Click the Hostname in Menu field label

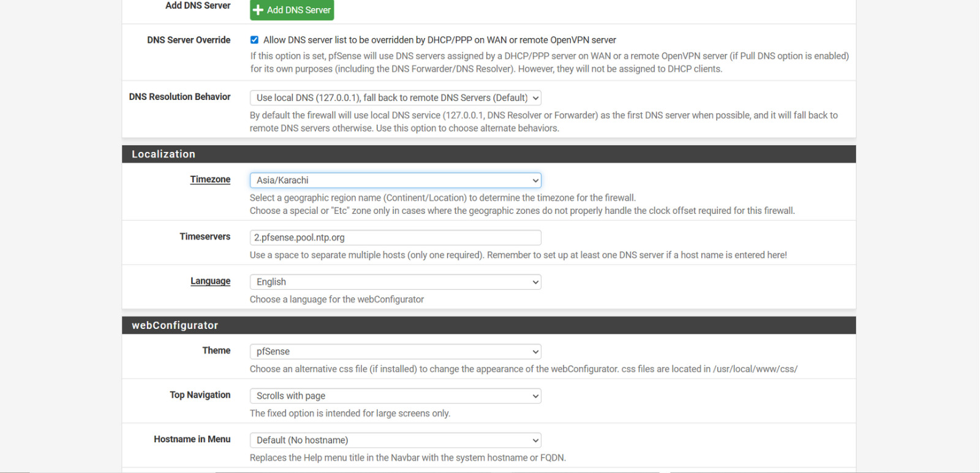pos(192,439)
